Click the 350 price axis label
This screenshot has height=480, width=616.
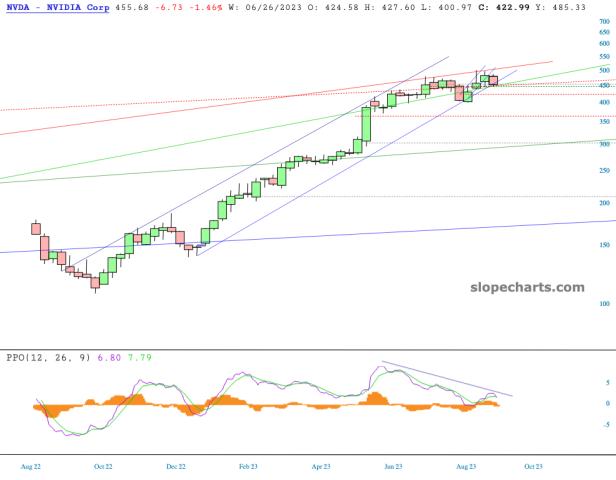604,122
